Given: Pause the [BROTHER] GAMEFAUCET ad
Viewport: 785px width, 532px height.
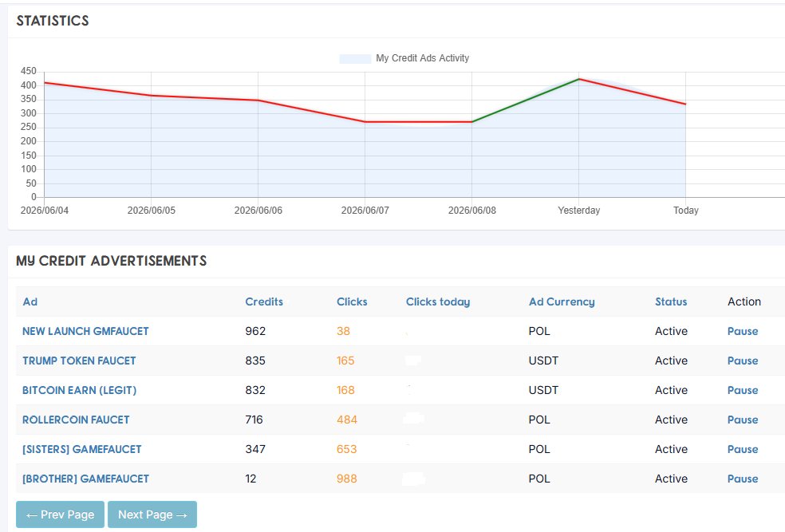Looking at the screenshot, I should tap(743, 479).
